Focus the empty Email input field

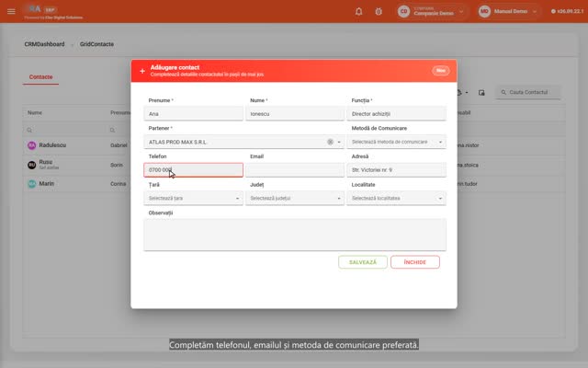(x=295, y=170)
